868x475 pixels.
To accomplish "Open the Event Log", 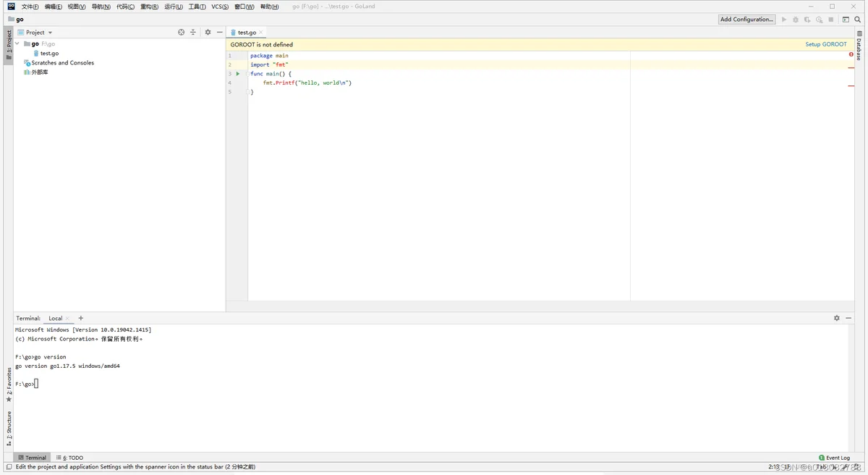I will click(x=835, y=458).
